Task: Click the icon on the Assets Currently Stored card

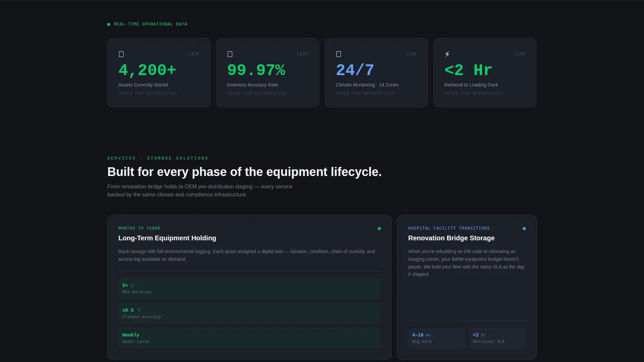Action: coord(121,54)
